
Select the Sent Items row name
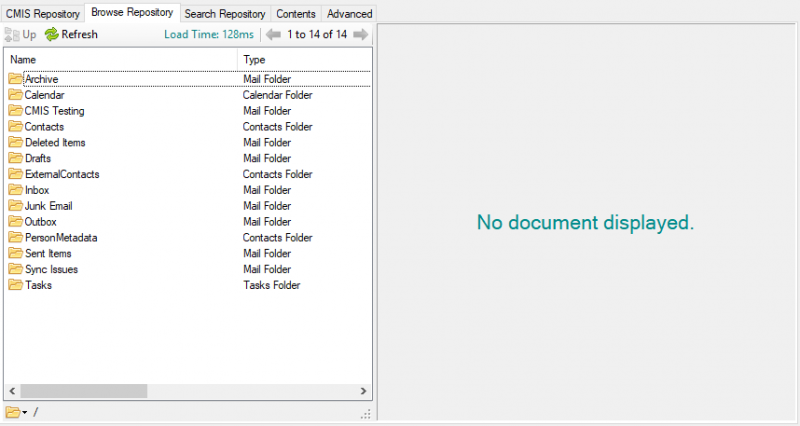pyautogui.click(x=48, y=253)
